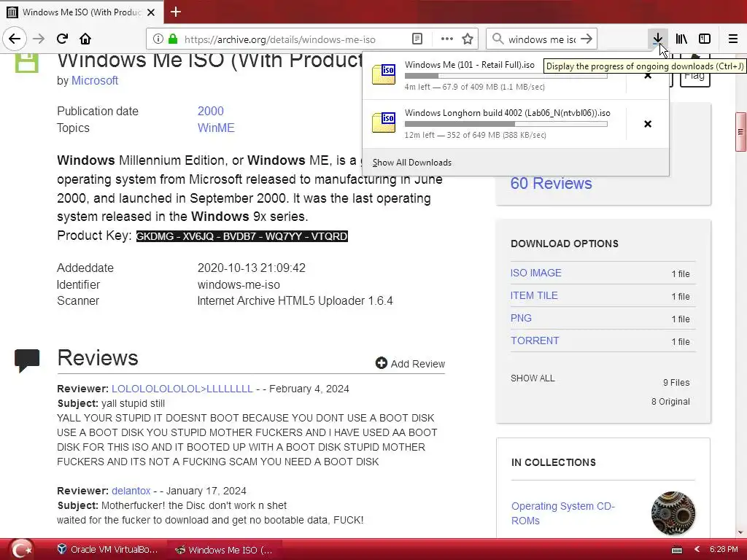Image resolution: width=747 pixels, height=560 pixels.
Task: Click the 9 Files count text
Action: click(x=676, y=382)
